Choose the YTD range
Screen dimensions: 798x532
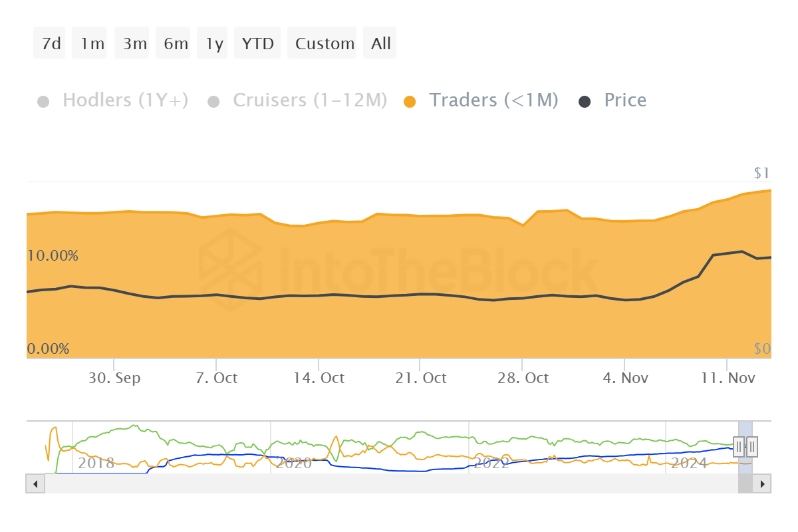pos(257,43)
